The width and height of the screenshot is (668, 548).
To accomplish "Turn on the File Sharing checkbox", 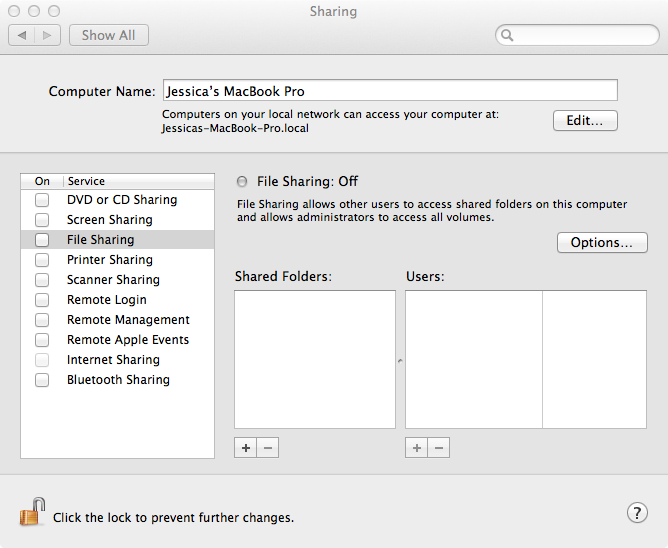I will pyautogui.click(x=42, y=240).
